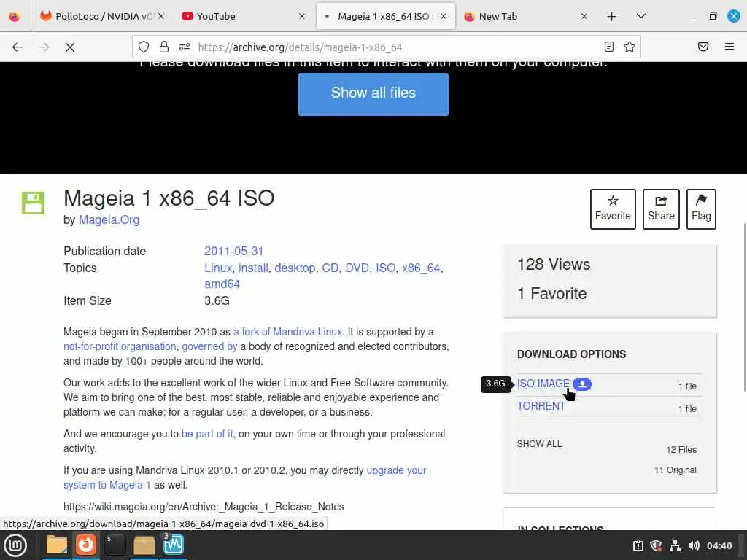Viewport: 747px width, 560px height.
Task: Close the PolloLoco / NVIDIA tab
Action: coord(161,16)
